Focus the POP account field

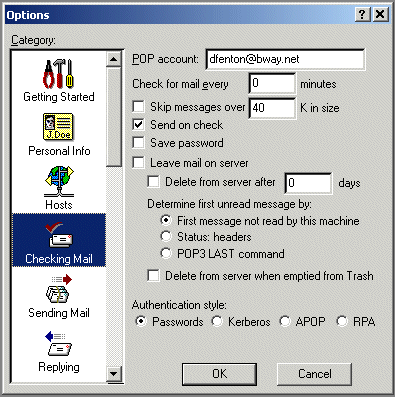click(x=285, y=59)
